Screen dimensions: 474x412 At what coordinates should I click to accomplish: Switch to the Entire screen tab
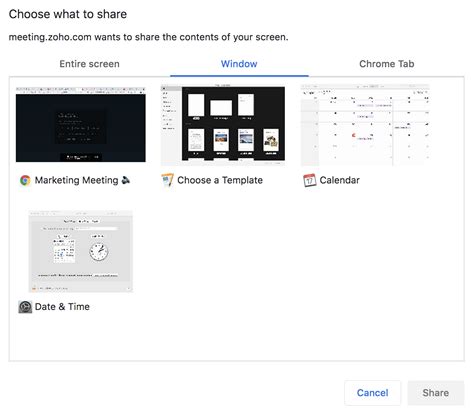tap(89, 64)
